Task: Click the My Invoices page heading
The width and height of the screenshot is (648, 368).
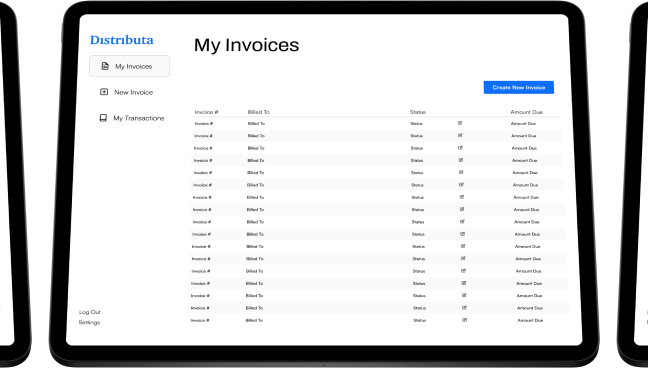Action: [246, 45]
